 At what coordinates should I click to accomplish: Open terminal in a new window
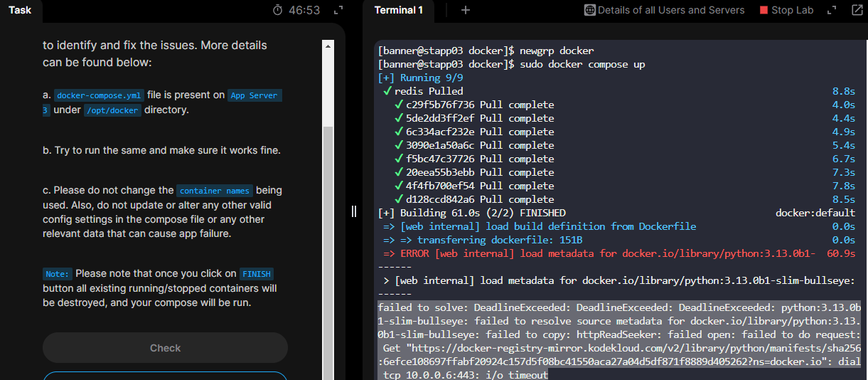[x=857, y=10]
